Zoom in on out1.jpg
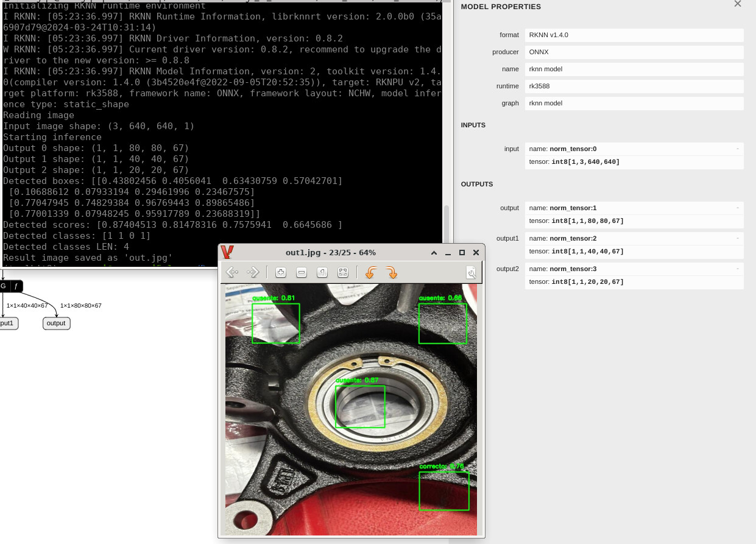This screenshot has width=756, height=544. coord(281,272)
